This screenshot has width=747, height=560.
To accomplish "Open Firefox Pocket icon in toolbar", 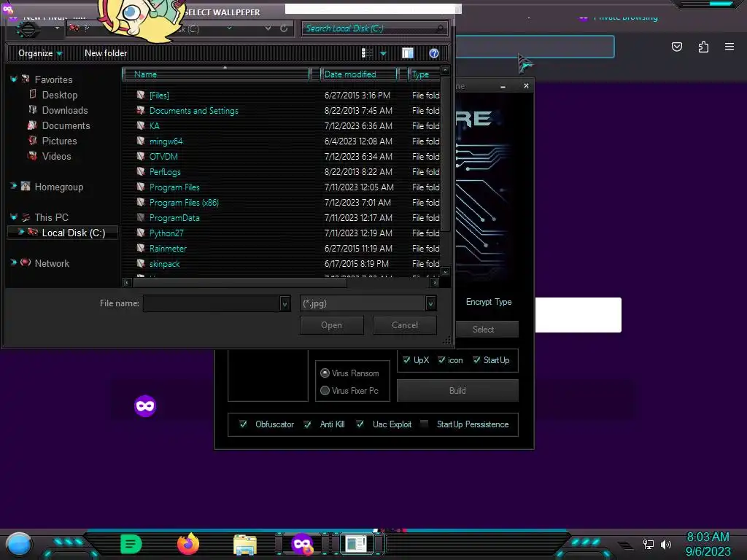I will coord(677,47).
